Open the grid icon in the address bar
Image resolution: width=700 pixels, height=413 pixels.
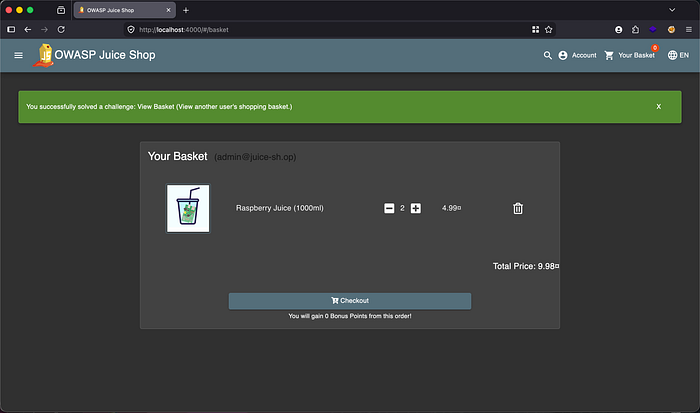[x=535, y=29]
